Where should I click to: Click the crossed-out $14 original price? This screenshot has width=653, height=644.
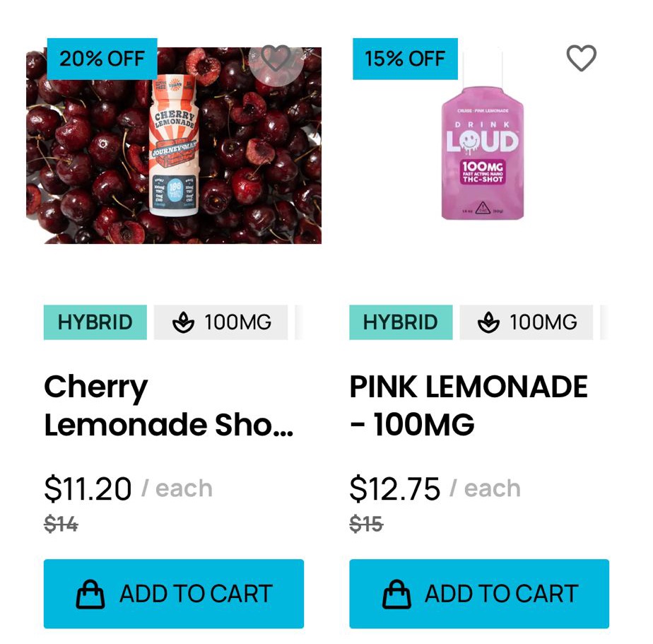(x=61, y=525)
